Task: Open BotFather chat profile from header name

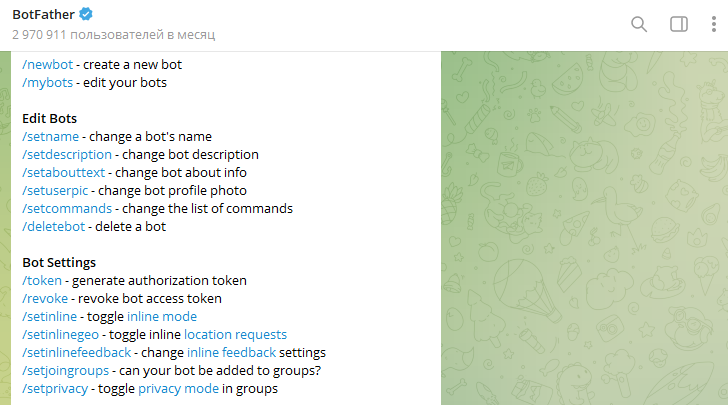Action: click(43, 14)
